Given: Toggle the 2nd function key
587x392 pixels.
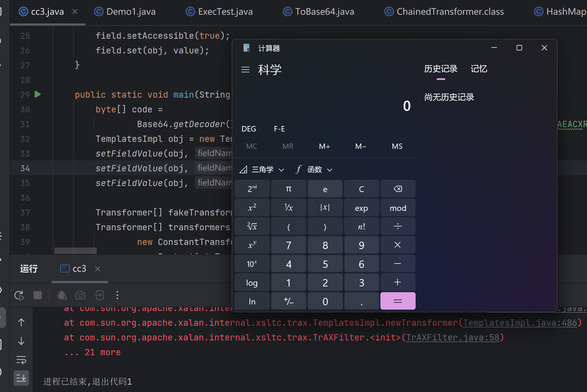Looking at the screenshot, I should 252,189.
